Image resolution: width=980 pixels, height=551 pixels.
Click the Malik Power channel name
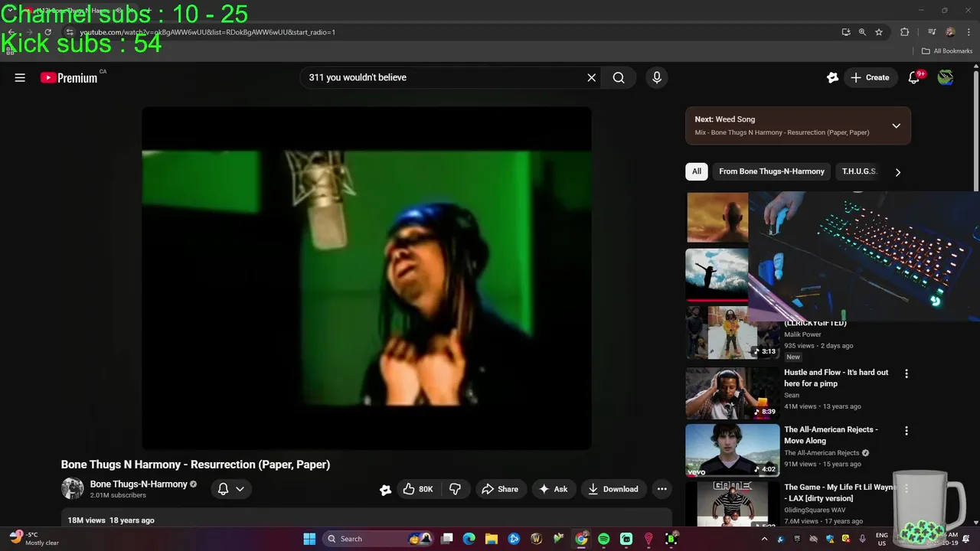click(802, 334)
